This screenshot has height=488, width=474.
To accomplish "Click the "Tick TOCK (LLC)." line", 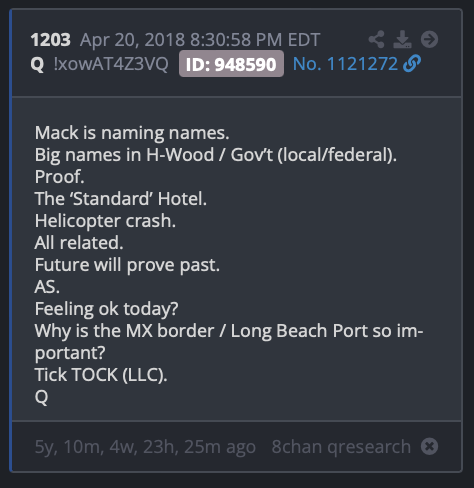I will pos(101,375).
